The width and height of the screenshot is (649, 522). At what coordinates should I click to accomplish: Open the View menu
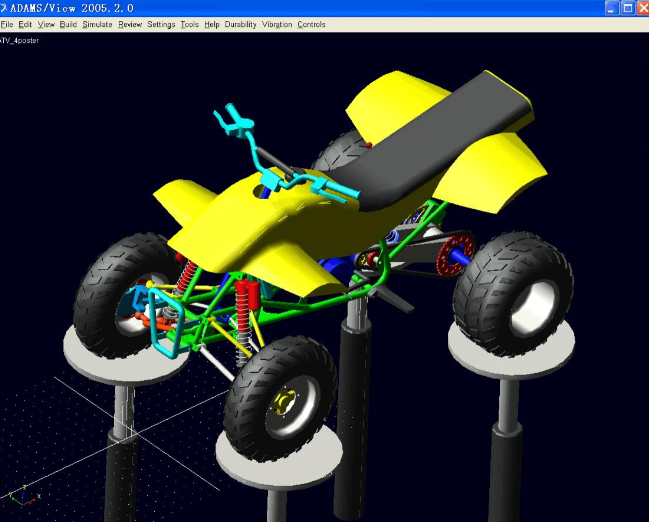[46, 24]
